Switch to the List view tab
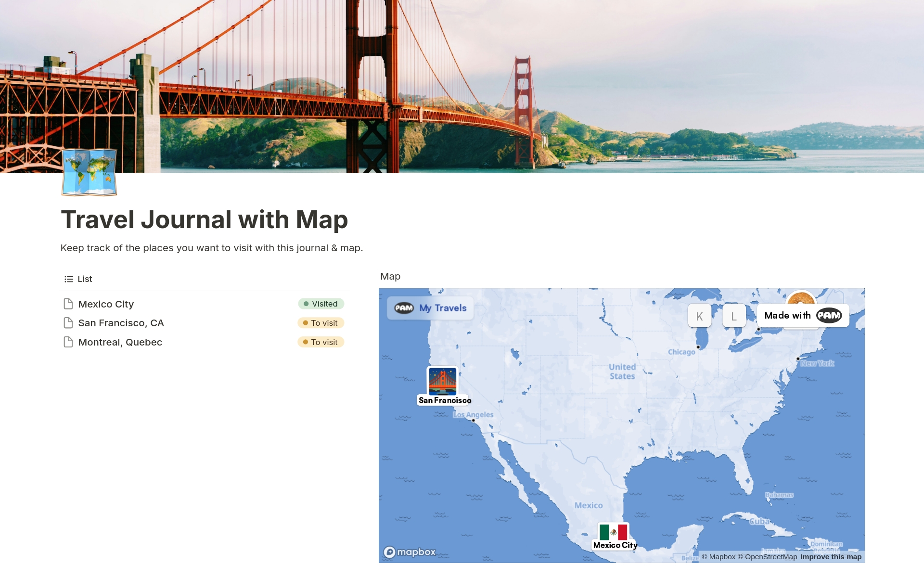Image resolution: width=924 pixels, height=577 pixels. click(85, 279)
